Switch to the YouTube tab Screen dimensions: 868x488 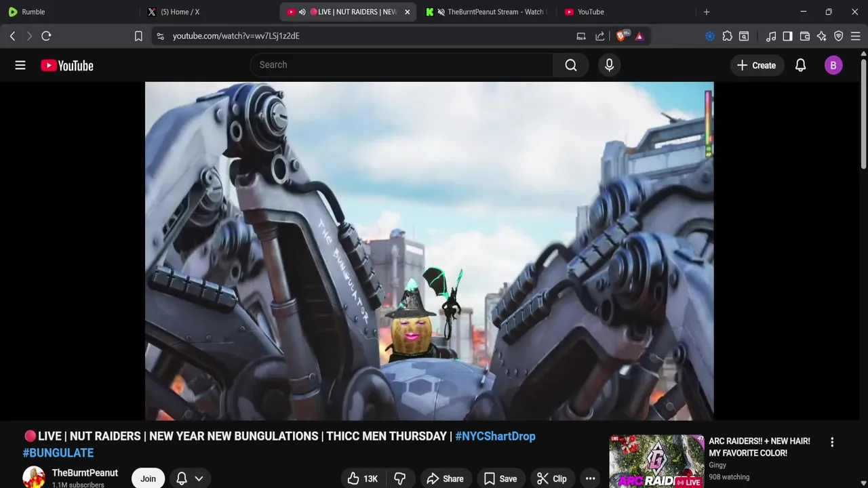click(625, 12)
